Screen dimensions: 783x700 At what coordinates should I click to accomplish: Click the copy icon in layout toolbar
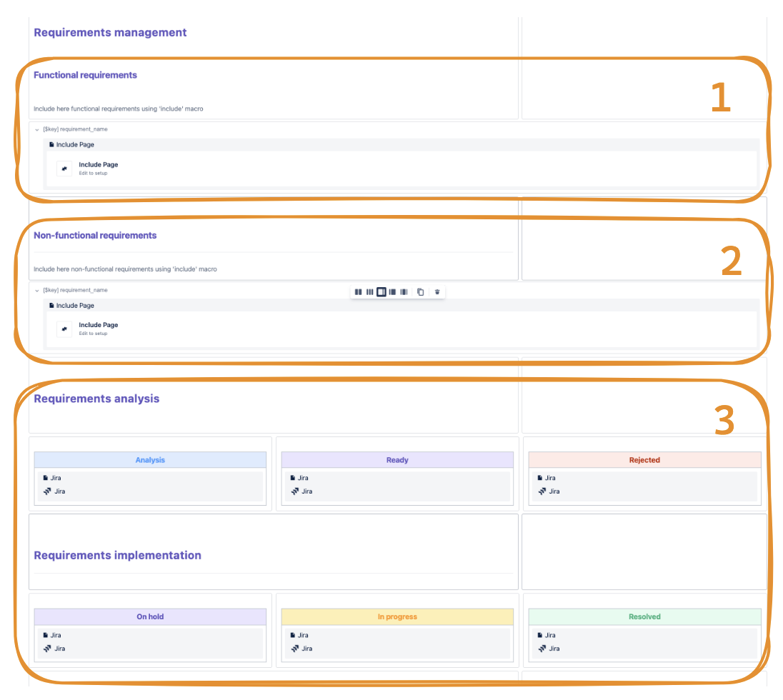coord(421,292)
